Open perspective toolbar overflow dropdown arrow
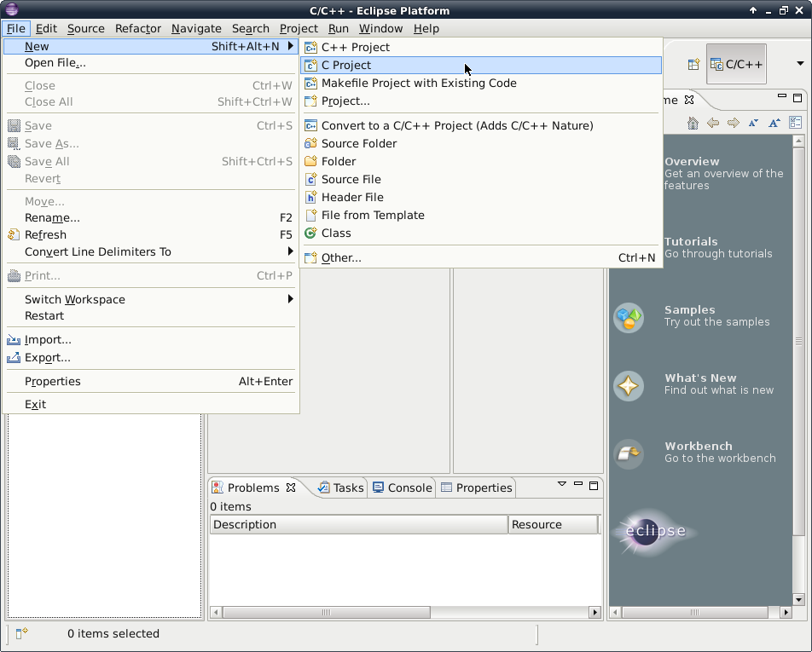Image resolution: width=812 pixels, height=652 pixels. (x=800, y=64)
